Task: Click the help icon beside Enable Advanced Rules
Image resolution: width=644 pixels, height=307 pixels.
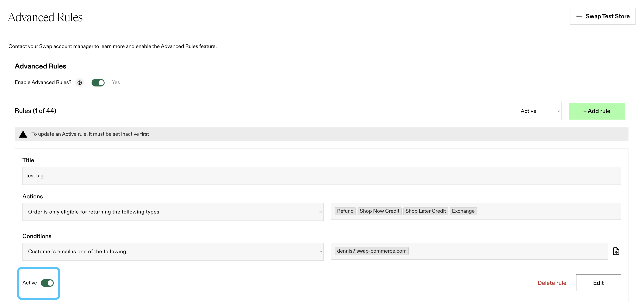Action: tap(80, 83)
